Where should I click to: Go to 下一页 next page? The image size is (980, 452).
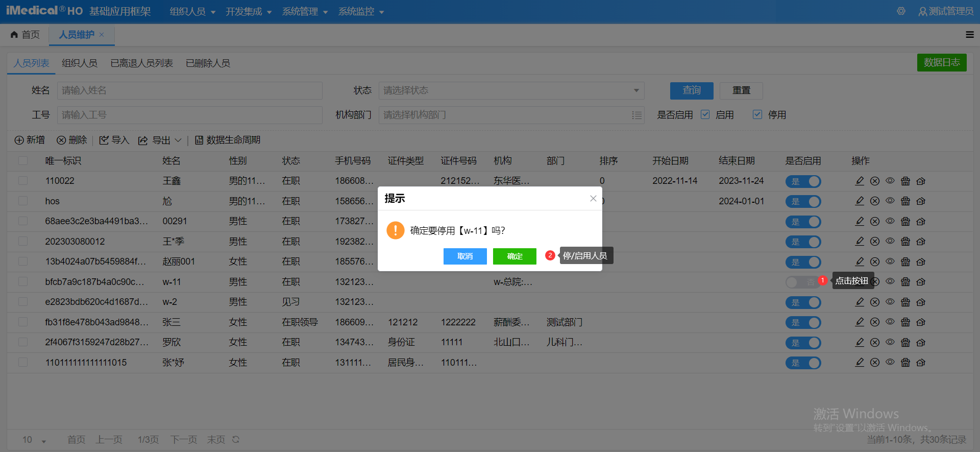click(184, 439)
